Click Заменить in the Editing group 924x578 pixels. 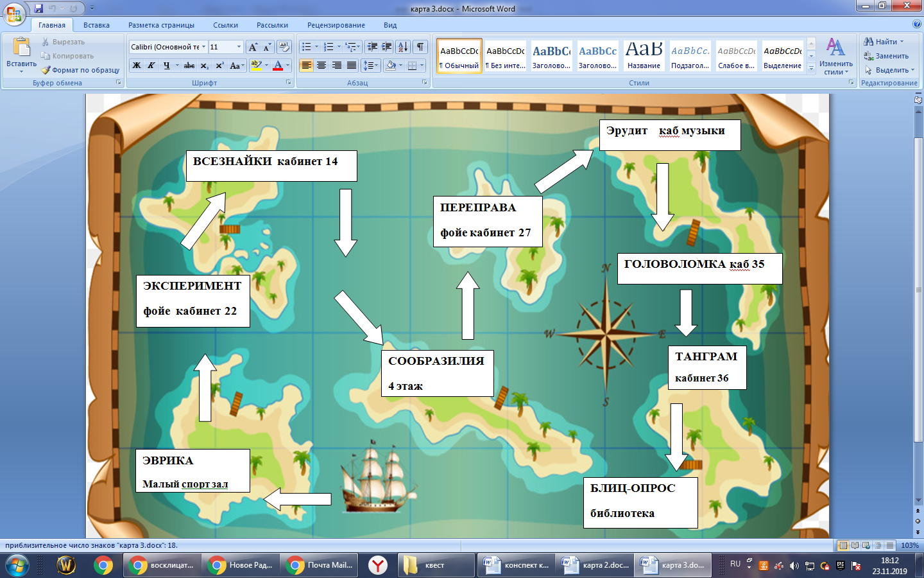(886, 56)
